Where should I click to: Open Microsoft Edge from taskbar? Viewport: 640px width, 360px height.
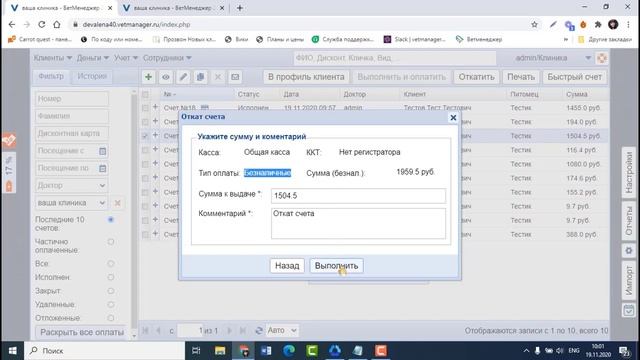pos(289,351)
